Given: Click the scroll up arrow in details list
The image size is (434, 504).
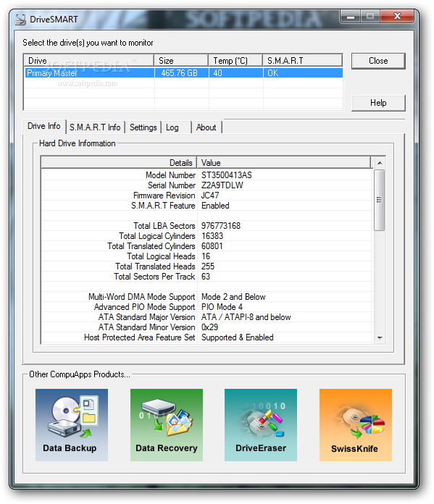Looking at the screenshot, I should (380, 163).
